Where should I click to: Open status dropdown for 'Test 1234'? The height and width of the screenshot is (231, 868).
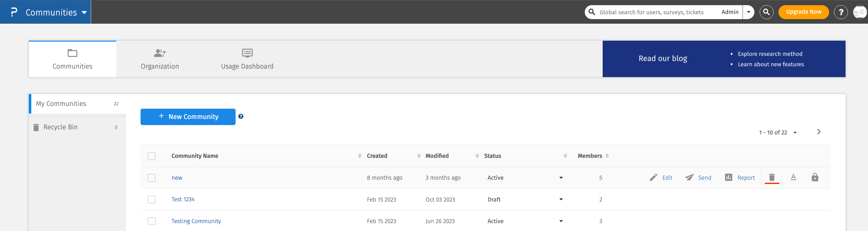(x=561, y=199)
